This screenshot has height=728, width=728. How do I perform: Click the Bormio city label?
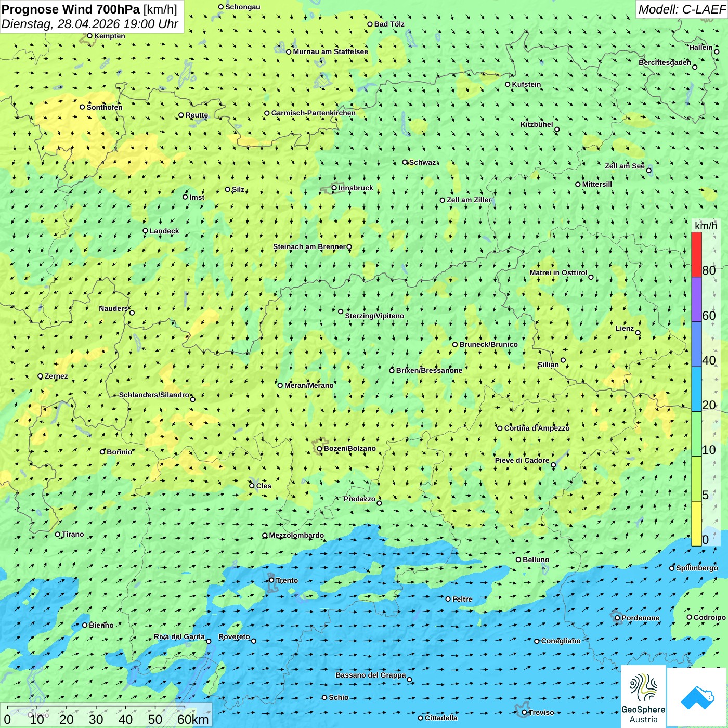(120, 452)
